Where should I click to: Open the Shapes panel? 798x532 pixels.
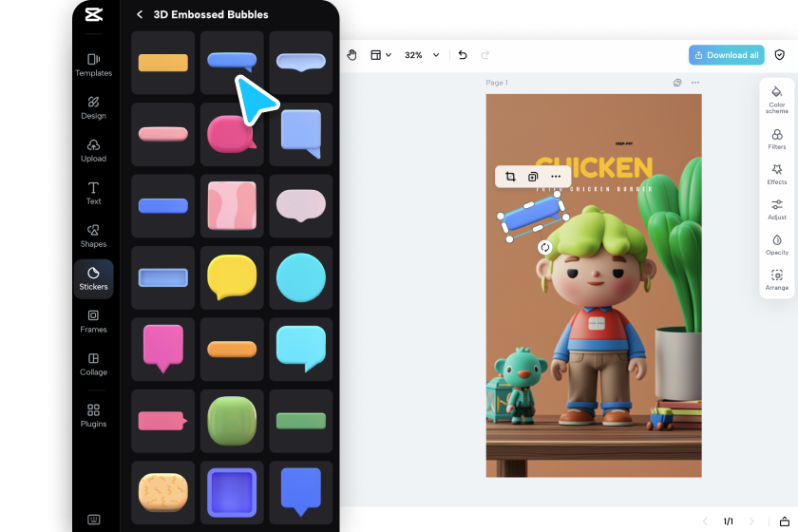click(x=94, y=237)
